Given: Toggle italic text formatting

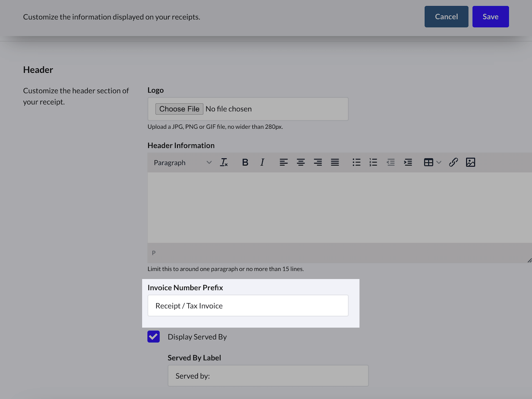Looking at the screenshot, I should point(262,162).
